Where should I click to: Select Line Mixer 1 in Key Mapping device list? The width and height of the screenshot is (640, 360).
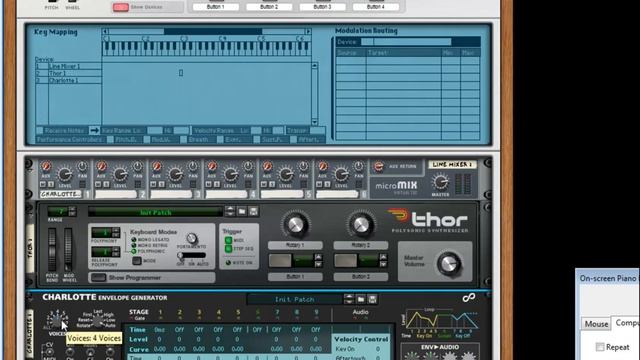click(68, 66)
